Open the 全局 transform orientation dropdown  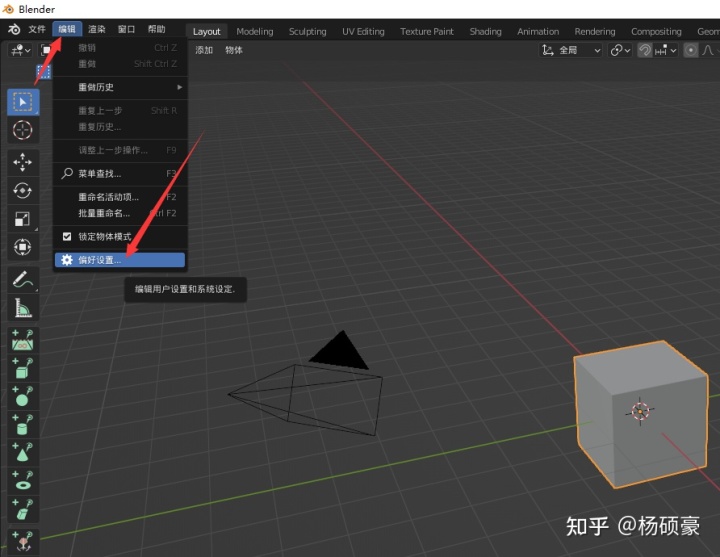[570, 50]
